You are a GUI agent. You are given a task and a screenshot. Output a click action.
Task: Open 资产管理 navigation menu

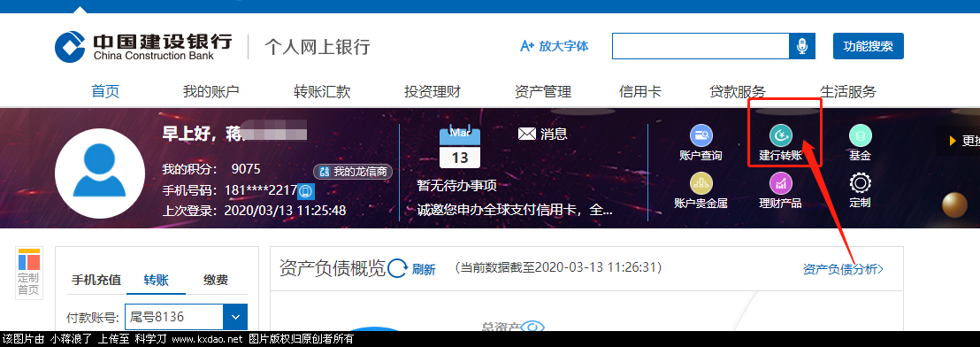click(x=542, y=92)
